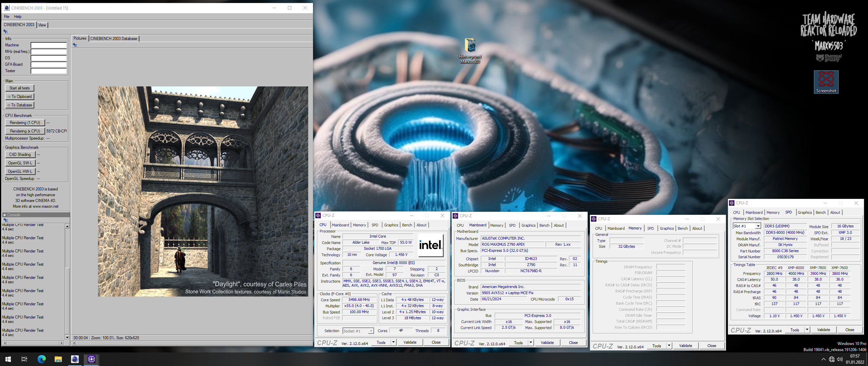Click the To Clipboard button
Viewport: 868px width, 366px height.
click(x=20, y=97)
